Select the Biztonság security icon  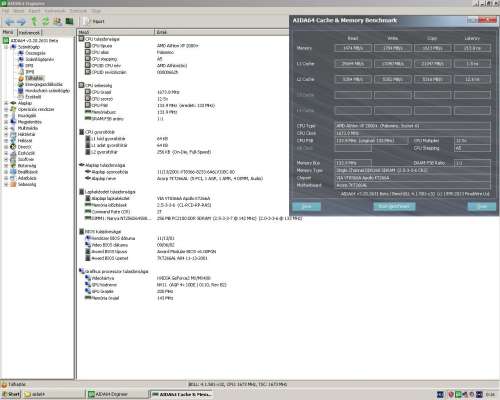(x=13, y=166)
